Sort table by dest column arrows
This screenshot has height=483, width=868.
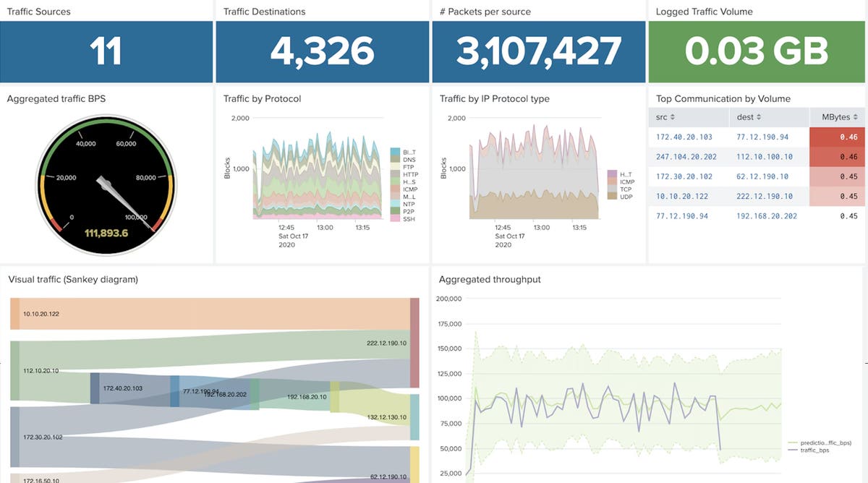757,117
